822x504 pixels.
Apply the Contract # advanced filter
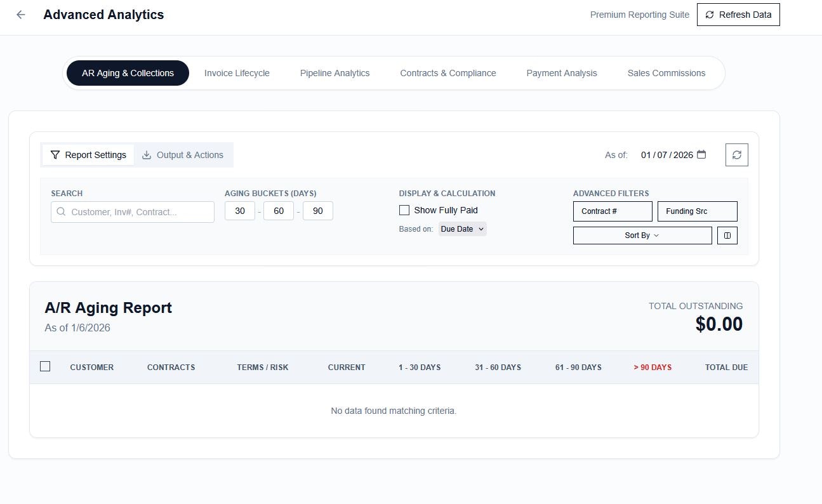[612, 211]
